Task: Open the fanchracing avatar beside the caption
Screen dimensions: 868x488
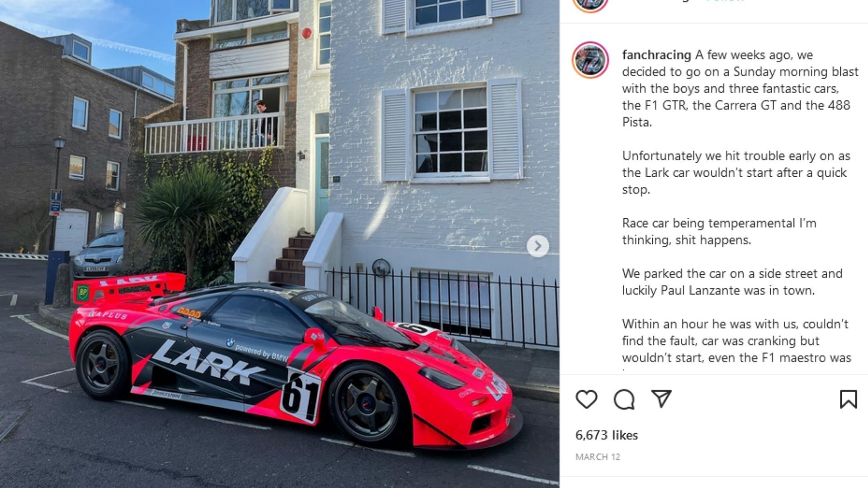Action: (x=590, y=60)
